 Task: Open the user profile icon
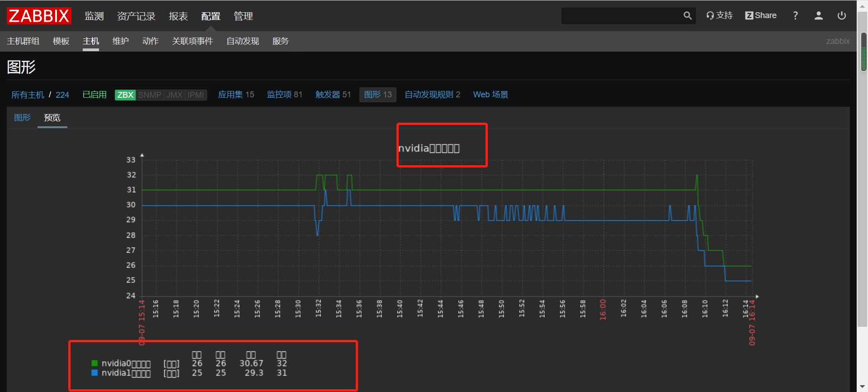(x=818, y=16)
